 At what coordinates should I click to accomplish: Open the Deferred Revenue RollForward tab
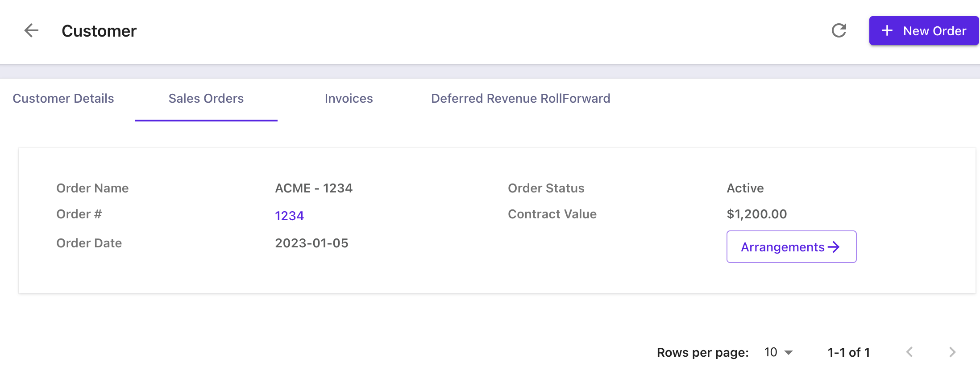(520, 99)
